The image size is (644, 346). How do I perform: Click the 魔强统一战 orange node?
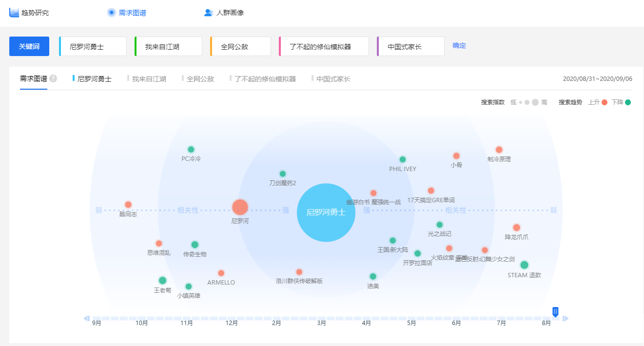pos(373,193)
